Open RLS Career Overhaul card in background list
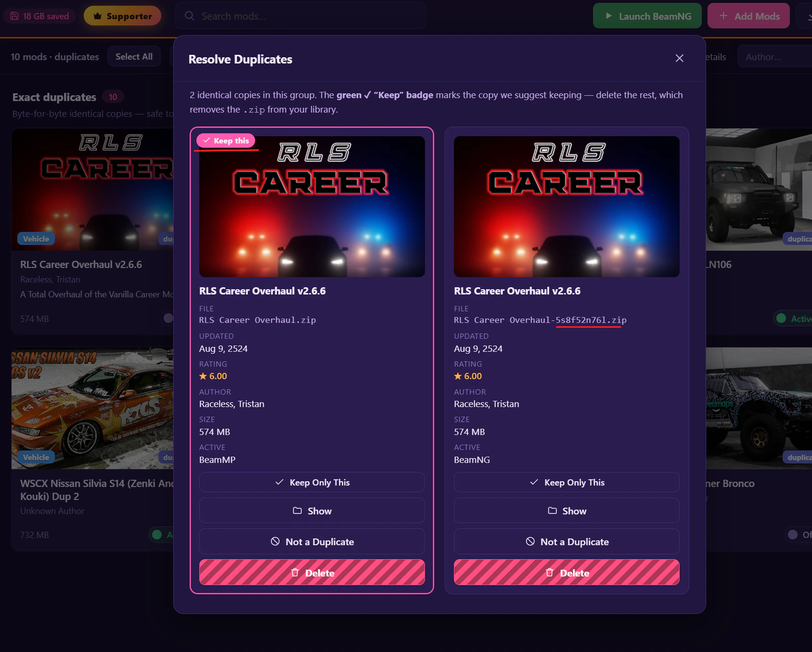Screen dimensions: 812x652 (x=92, y=231)
